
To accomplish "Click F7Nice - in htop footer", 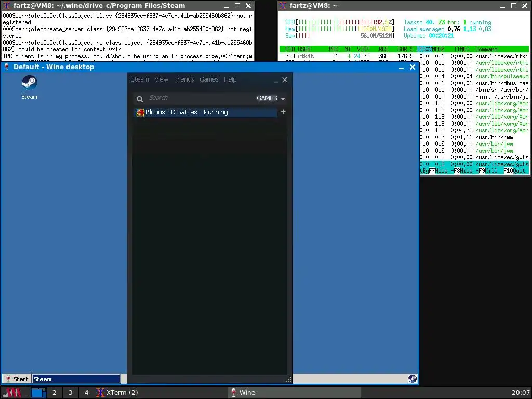I will pyautogui.click(x=441, y=171).
